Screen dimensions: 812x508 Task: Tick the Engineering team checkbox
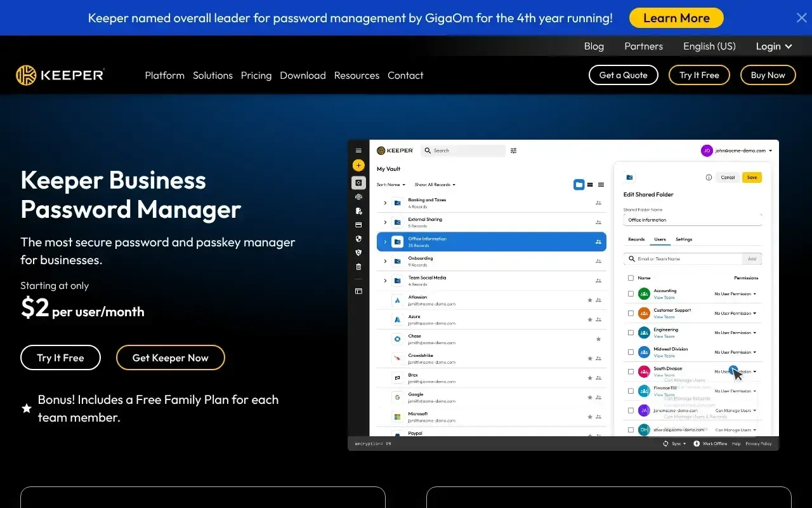631,333
